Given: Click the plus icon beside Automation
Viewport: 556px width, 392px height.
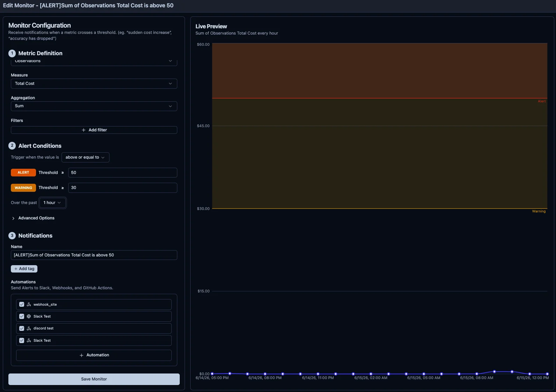Looking at the screenshot, I should pyautogui.click(x=81, y=355).
